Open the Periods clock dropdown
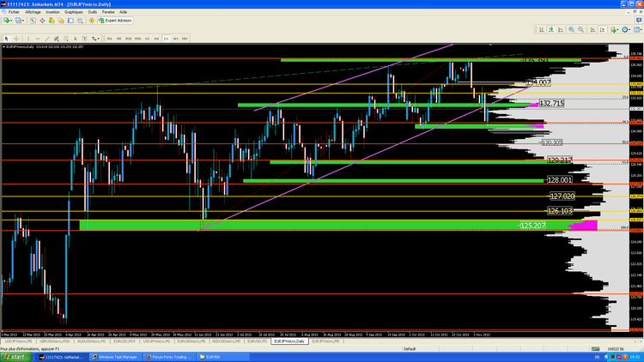Screen dimensions: 644x362 pyautogui.click(x=626, y=29)
